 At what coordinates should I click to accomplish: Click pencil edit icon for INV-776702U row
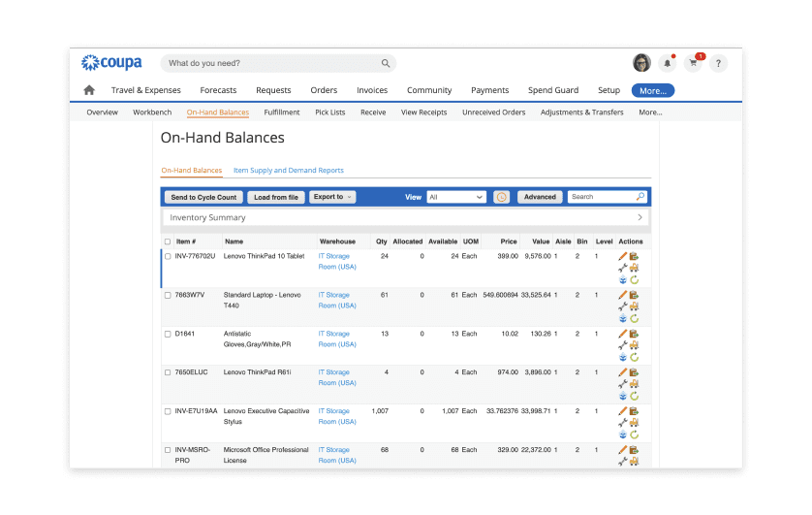(622, 256)
